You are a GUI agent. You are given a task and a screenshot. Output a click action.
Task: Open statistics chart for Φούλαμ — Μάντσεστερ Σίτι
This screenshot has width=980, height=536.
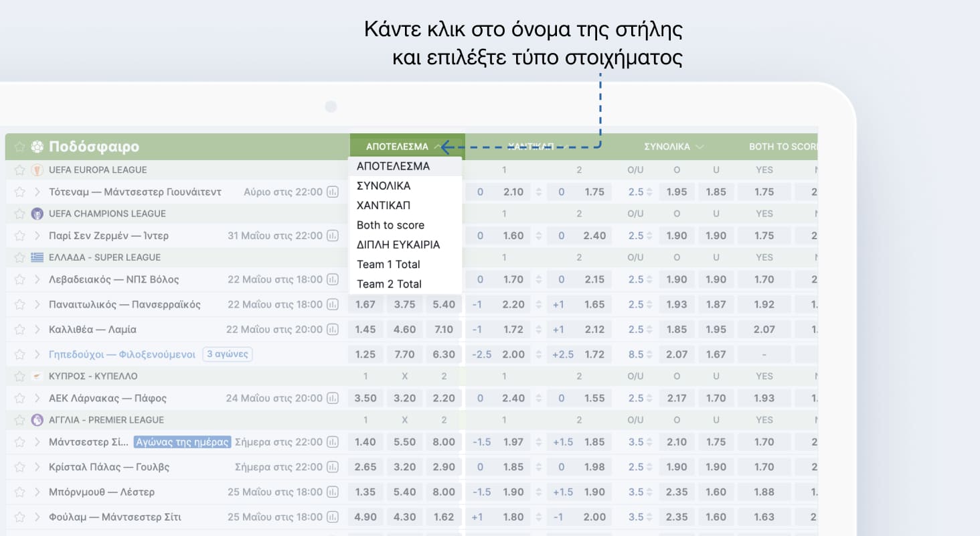(x=333, y=517)
